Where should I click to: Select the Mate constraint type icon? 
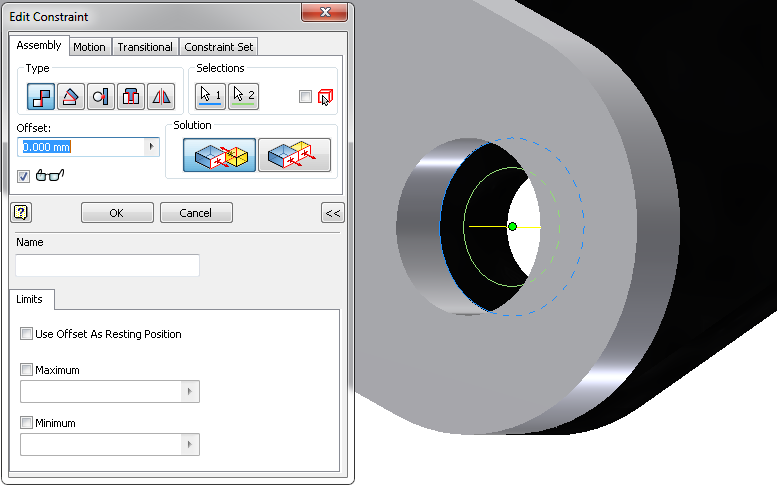pyautogui.click(x=41, y=96)
